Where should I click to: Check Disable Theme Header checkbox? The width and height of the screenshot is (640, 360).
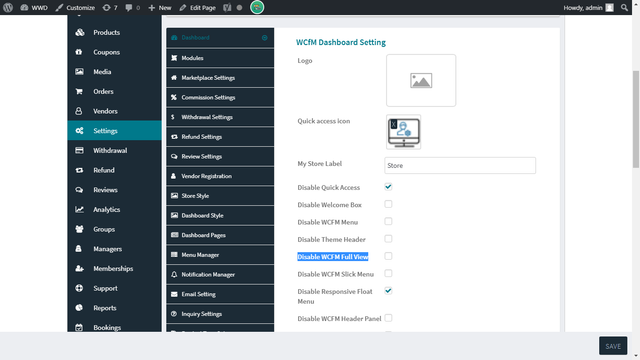coord(388,239)
